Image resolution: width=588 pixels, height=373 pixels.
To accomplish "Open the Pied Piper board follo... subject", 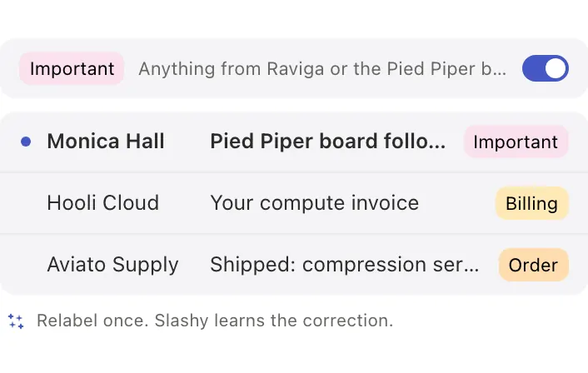I will point(328,142).
